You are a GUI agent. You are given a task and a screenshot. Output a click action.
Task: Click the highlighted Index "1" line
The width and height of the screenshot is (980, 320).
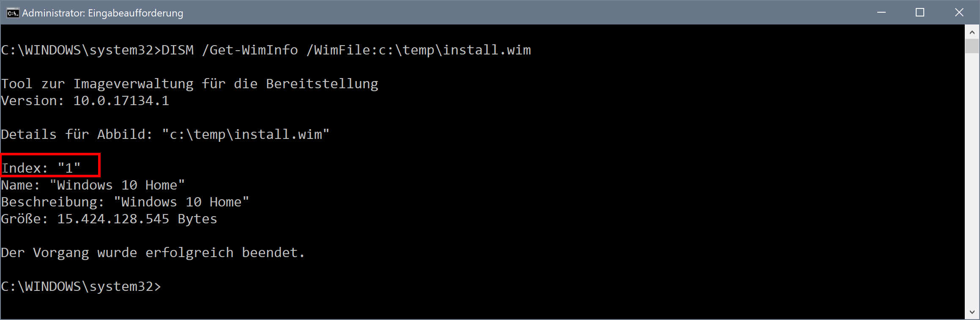41,168
